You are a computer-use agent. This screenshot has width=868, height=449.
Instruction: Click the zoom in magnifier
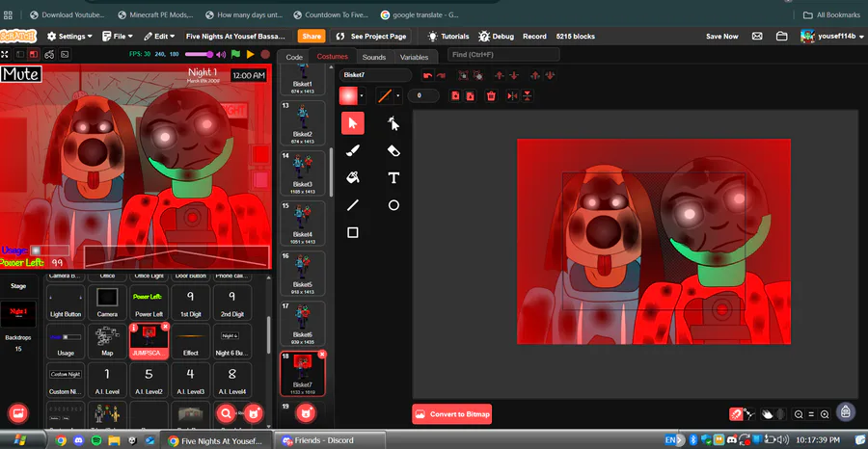click(x=825, y=414)
